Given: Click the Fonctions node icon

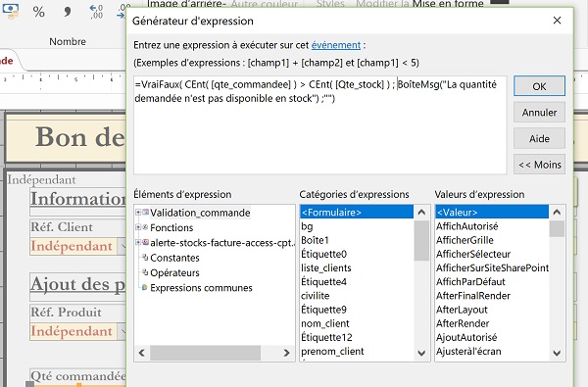Looking at the screenshot, I should (x=145, y=227).
